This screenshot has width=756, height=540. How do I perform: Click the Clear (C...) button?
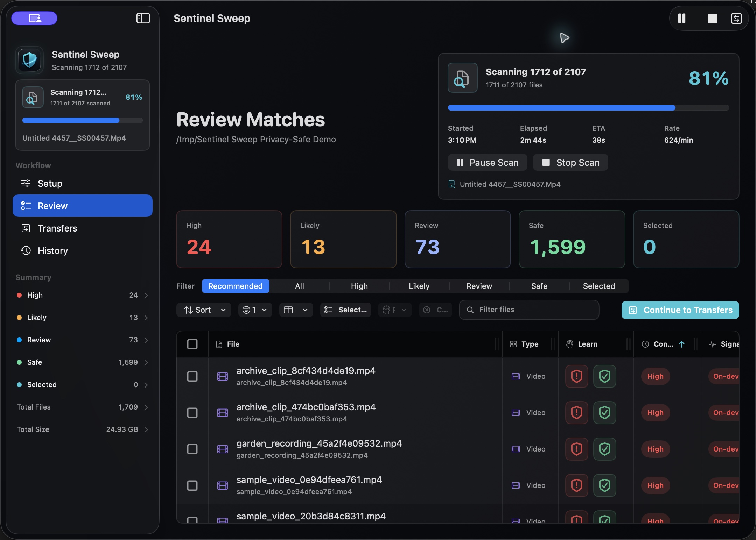435,310
